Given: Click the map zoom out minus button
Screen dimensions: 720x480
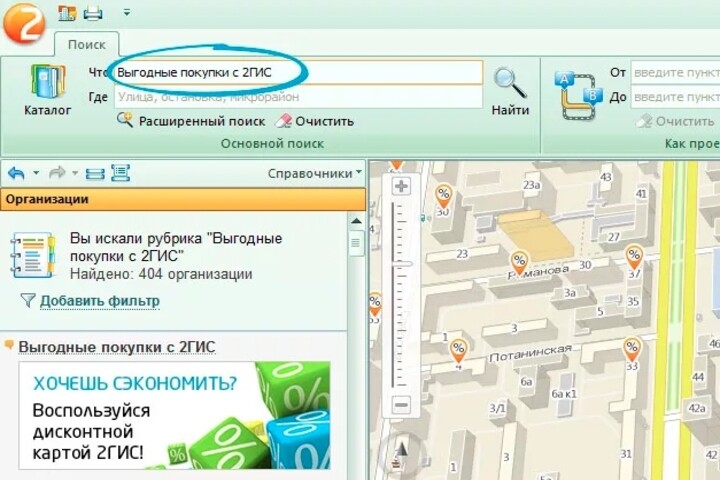Looking at the screenshot, I should pos(401,405).
